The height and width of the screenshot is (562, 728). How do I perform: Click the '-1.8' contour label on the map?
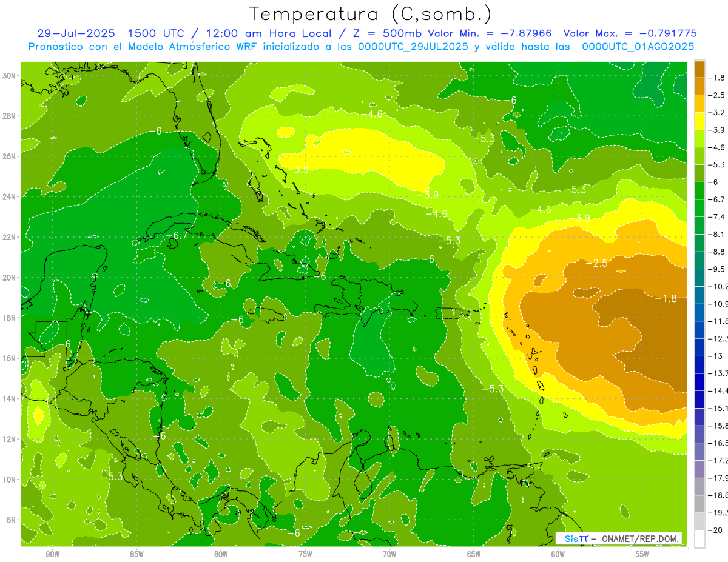click(x=666, y=298)
